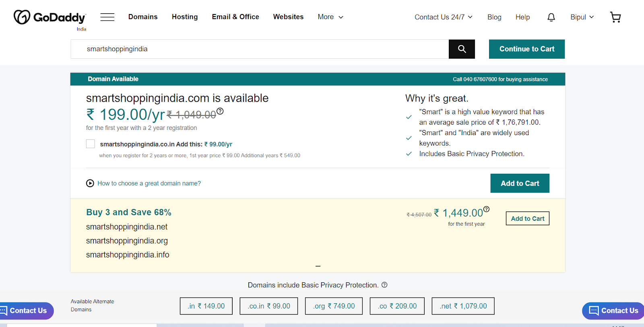Click the smartshoppingindia.com is available heading
The image size is (644, 327).
177,98
